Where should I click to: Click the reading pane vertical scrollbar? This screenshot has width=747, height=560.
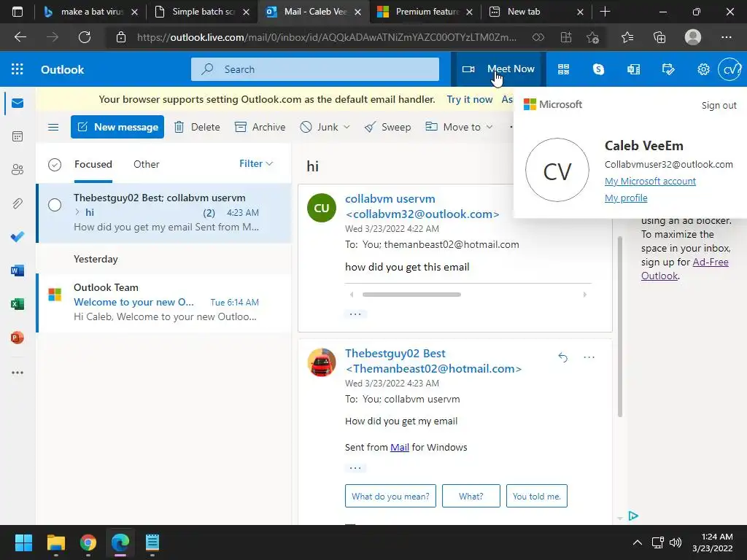(x=620, y=327)
